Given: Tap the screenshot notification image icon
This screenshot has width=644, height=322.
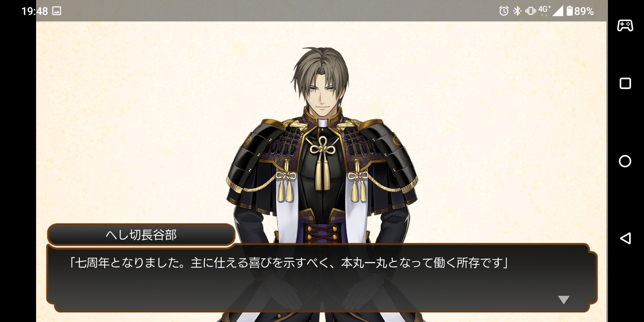Looking at the screenshot, I should pyautogui.click(x=57, y=11).
